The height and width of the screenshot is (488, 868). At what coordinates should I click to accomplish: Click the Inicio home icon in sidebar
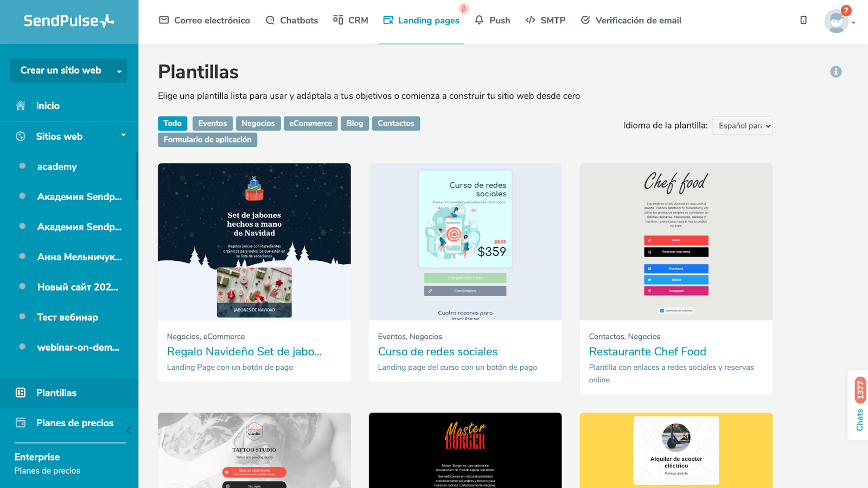[21, 106]
